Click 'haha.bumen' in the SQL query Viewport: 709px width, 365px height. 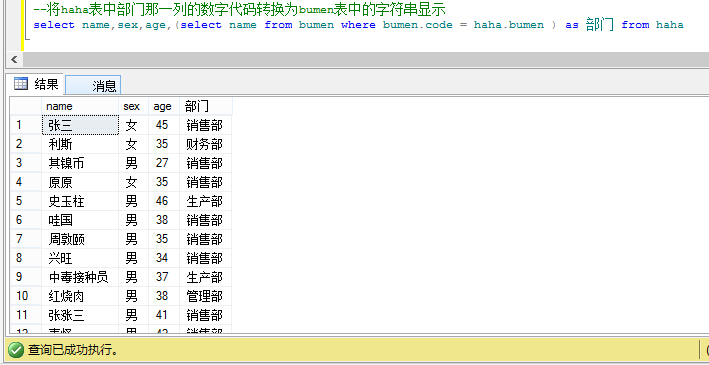pos(509,25)
